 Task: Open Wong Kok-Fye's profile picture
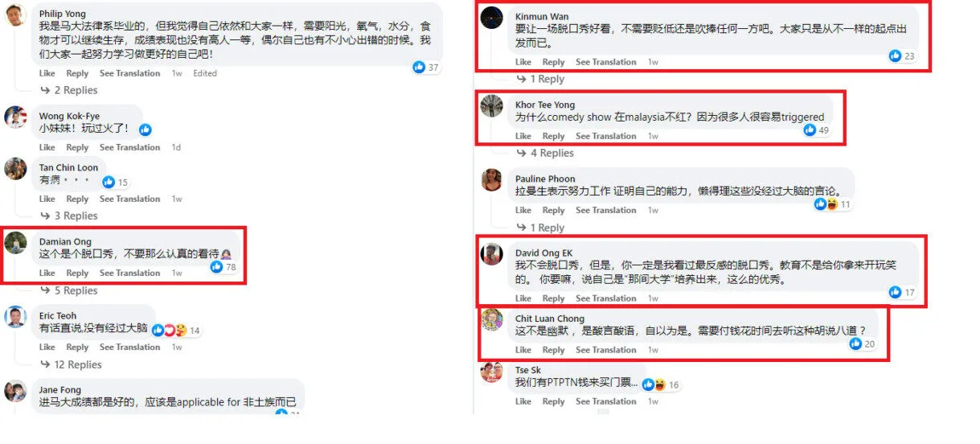[x=15, y=117]
